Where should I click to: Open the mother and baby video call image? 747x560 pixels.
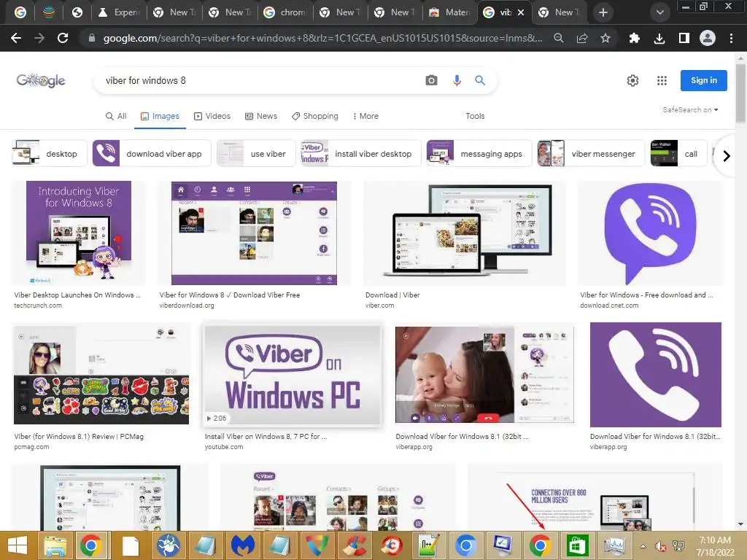[x=484, y=374]
